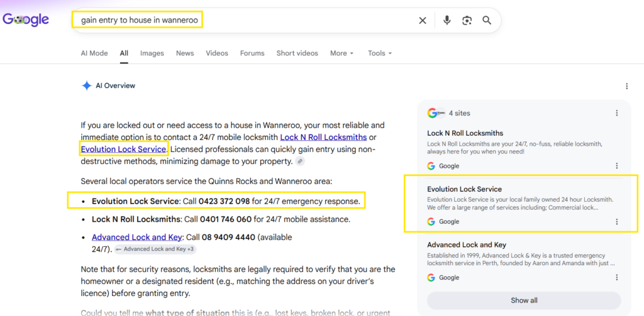Open AI Overview three-dot options menu

pyautogui.click(x=627, y=86)
